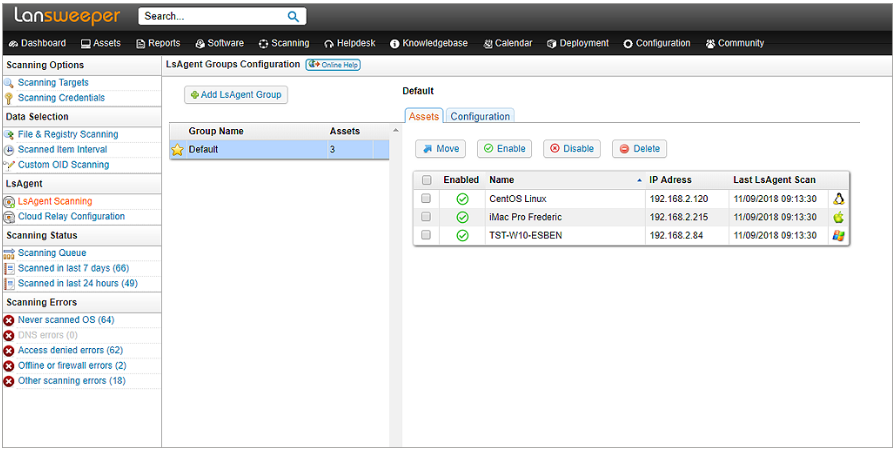This screenshot has height=450, width=895.
Task: Click the icon beside Scanned in last 7 days
Action: (9, 268)
